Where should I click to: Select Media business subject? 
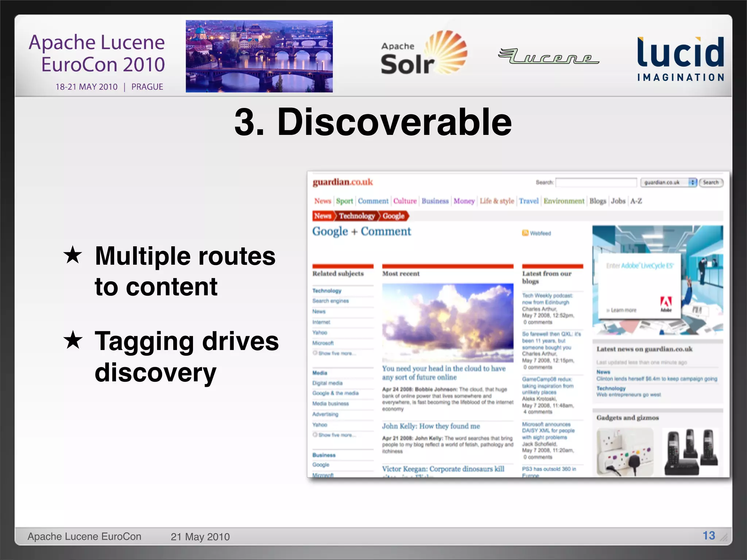pos(330,404)
